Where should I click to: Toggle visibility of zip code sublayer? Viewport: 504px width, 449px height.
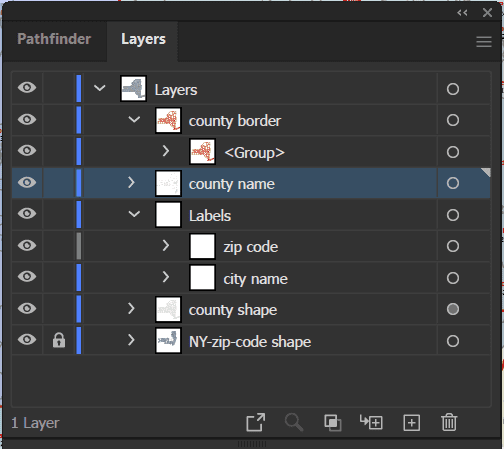[27, 245]
